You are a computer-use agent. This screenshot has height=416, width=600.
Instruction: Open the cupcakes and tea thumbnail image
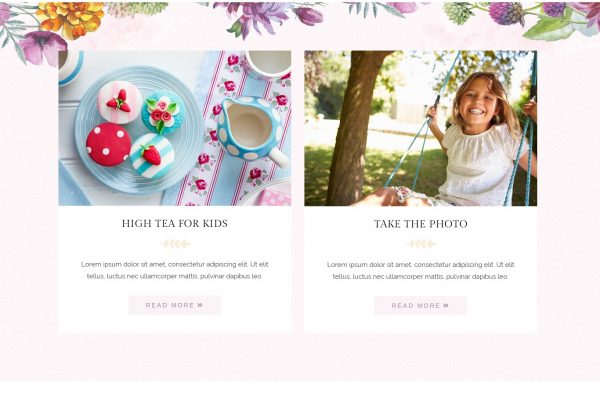175,128
